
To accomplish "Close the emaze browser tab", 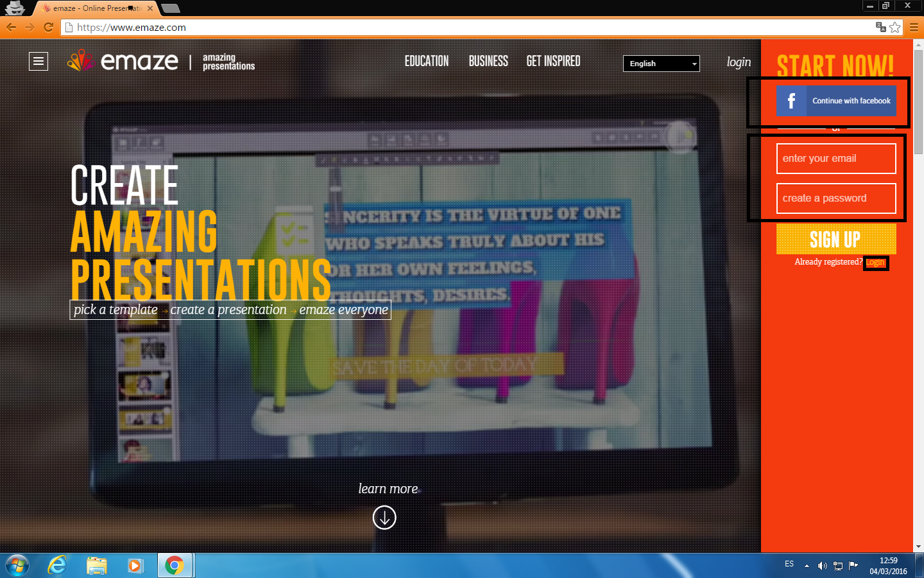I will [150, 8].
